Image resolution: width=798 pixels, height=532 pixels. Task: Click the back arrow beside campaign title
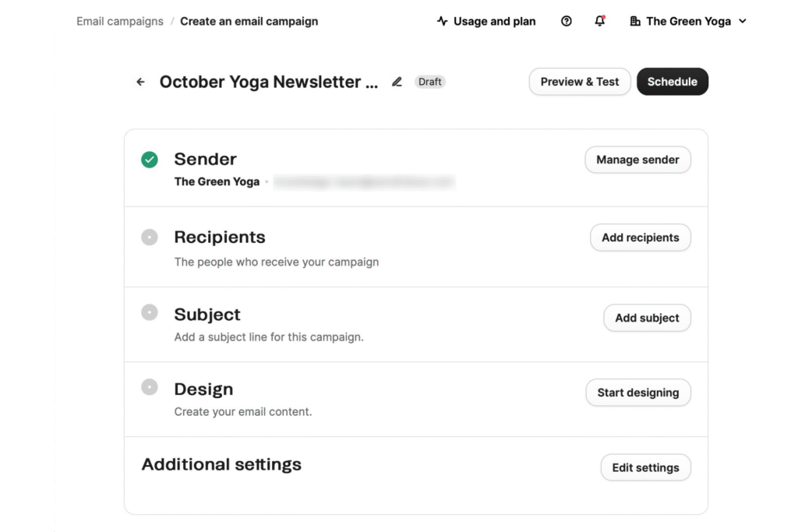tap(140, 82)
